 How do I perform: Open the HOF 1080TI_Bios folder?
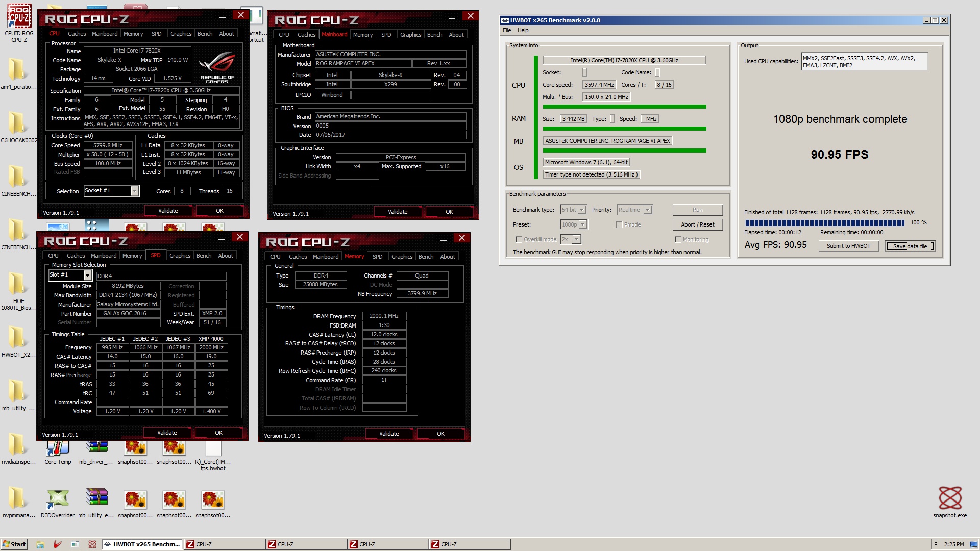pos(19,291)
